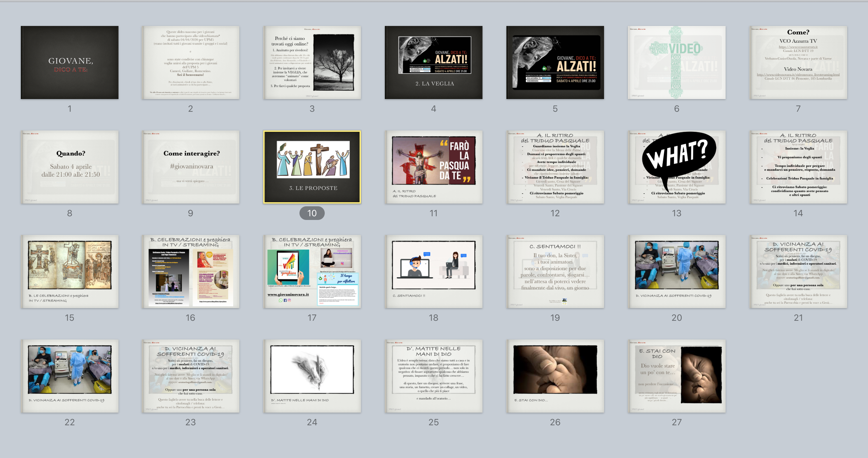Image resolution: width=868 pixels, height=458 pixels.
Task: Select highlighted slide 10, 3. LE PROPOSTE
Action: [x=312, y=167]
